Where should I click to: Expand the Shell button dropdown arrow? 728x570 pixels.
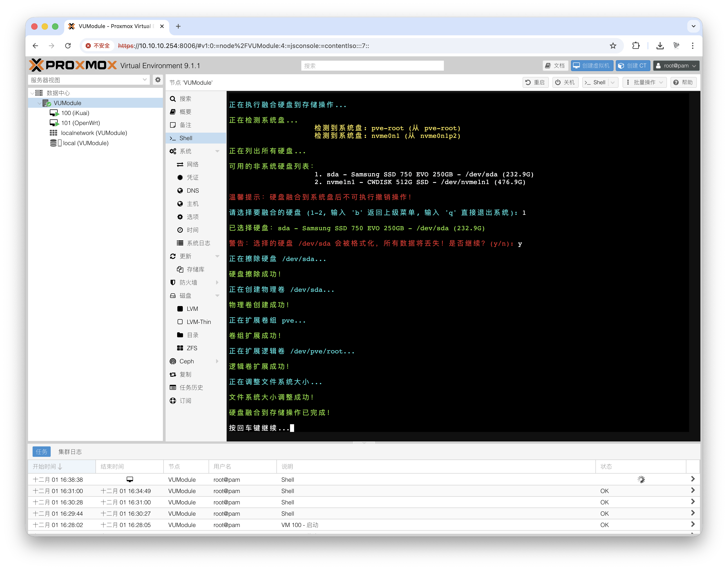(x=613, y=82)
